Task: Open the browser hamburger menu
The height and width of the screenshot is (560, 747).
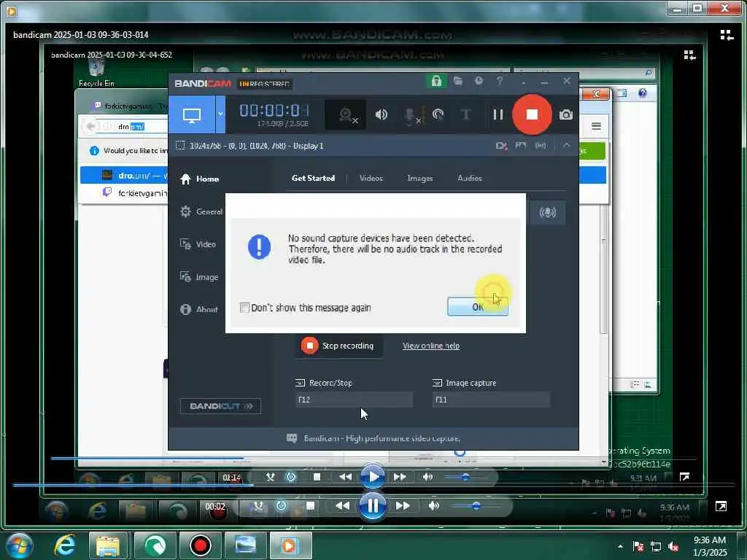Action: 596,126
